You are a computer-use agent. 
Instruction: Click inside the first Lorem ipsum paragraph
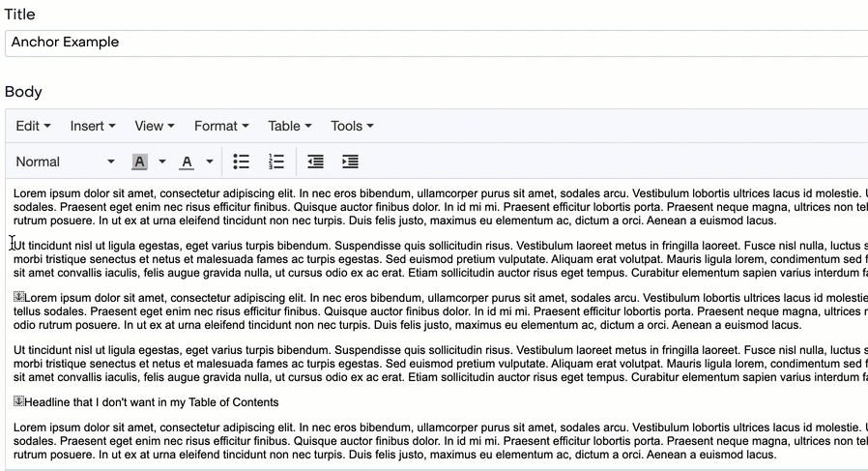click(x=387, y=207)
